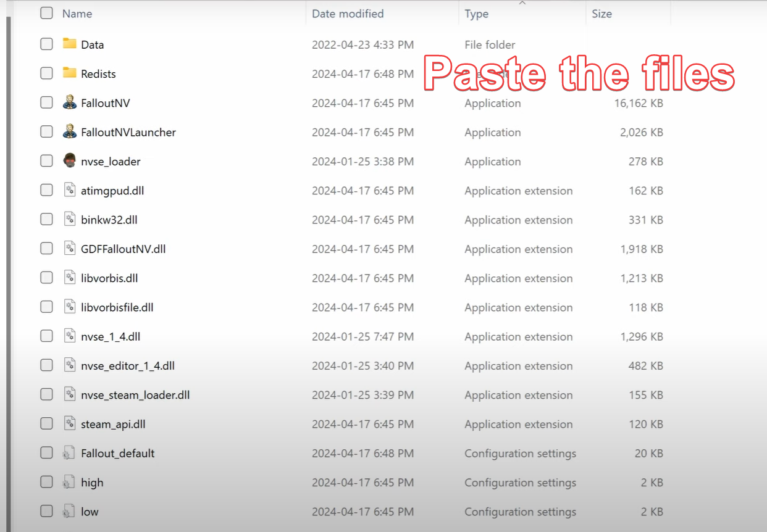Click the File folder type of Data
Viewport: 767px width, 532px height.
pyautogui.click(x=490, y=44)
